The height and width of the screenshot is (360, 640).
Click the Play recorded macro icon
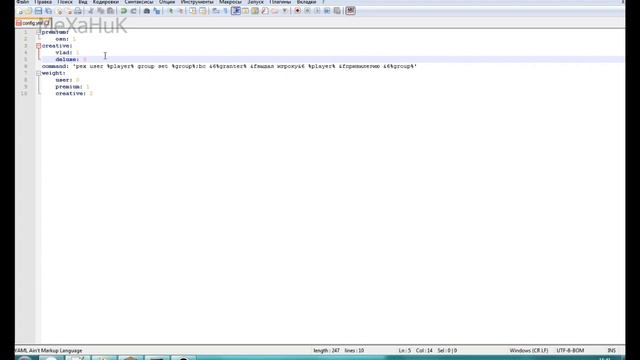pyautogui.click(x=317, y=11)
